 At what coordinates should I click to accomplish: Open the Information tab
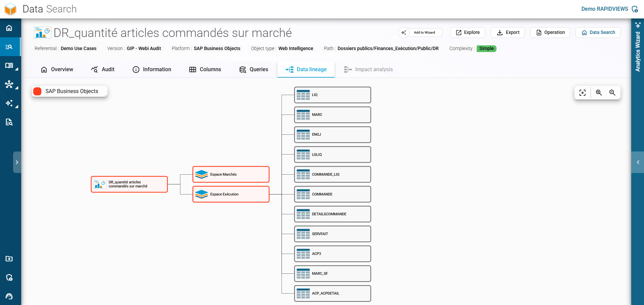152,70
